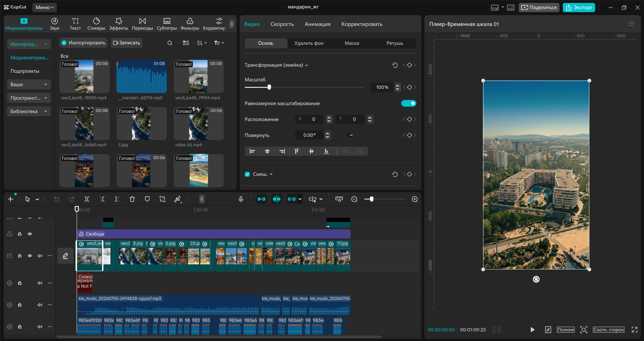Zoom in the timeline

(x=415, y=199)
